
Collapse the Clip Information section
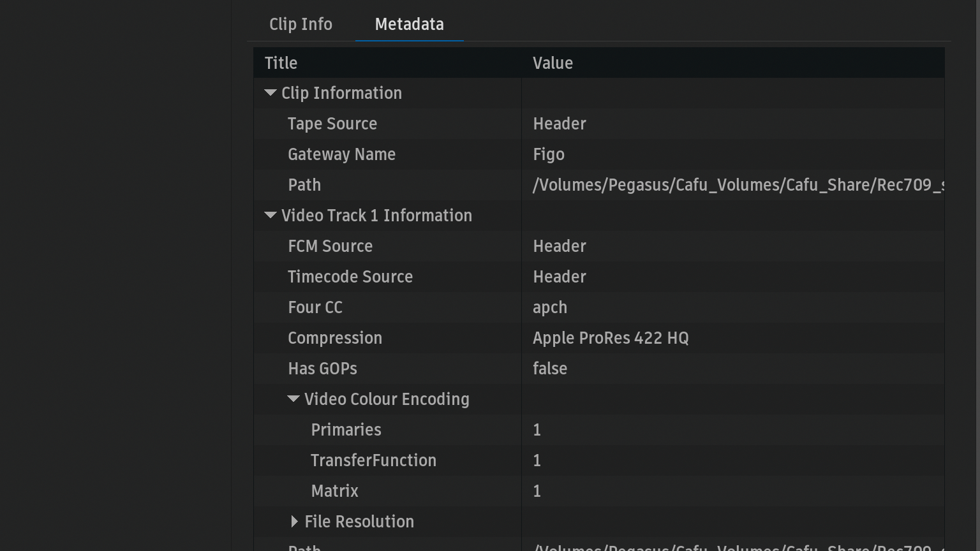tap(271, 93)
